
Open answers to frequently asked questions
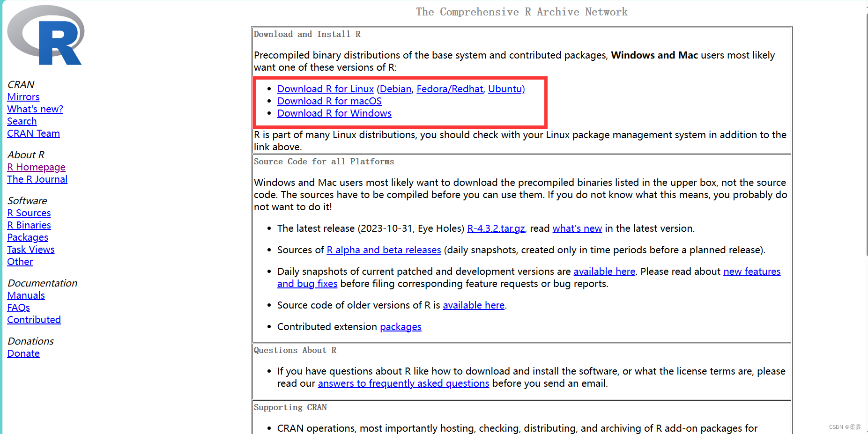tap(403, 383)
